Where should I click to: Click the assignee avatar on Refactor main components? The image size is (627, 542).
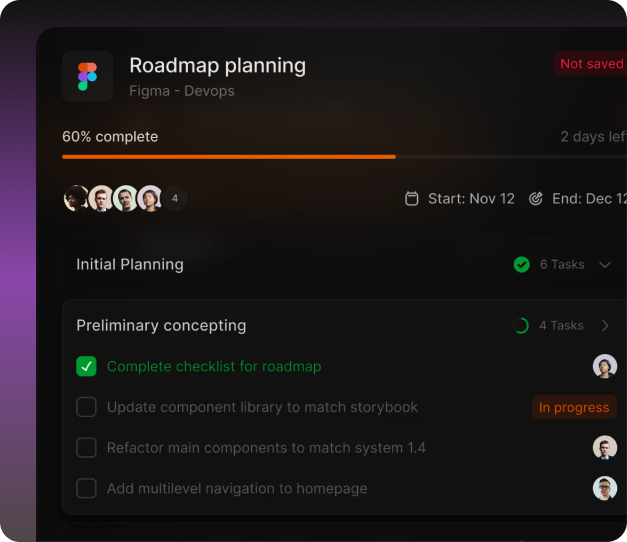(604, 448)
